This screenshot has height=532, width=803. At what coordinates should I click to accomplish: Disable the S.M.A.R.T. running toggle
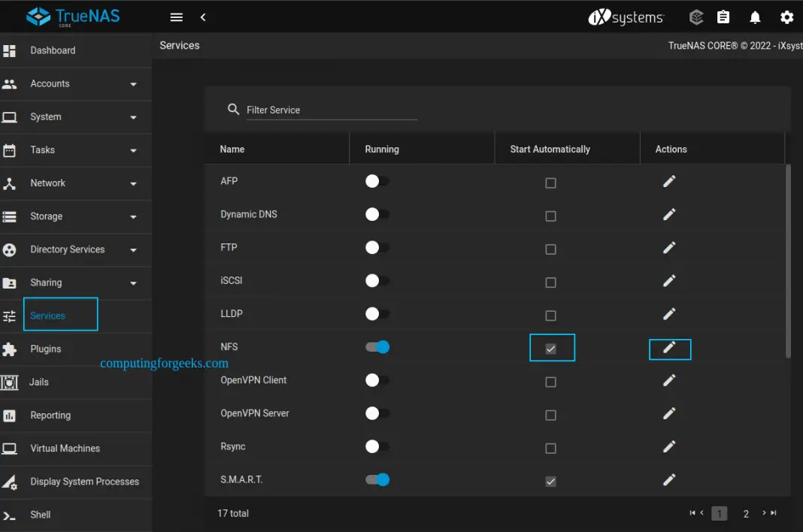coord(377,479)
